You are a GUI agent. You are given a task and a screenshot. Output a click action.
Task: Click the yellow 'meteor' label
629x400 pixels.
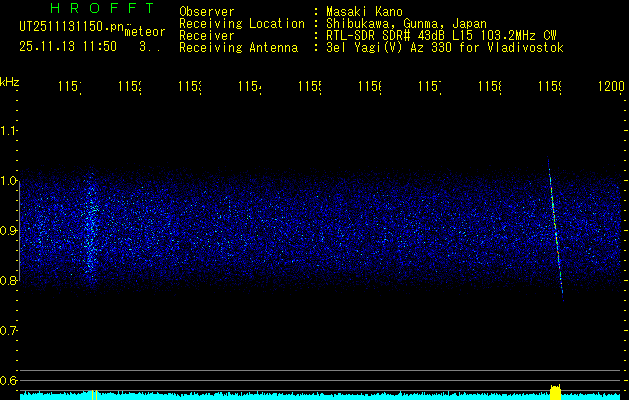pos(145,32)
